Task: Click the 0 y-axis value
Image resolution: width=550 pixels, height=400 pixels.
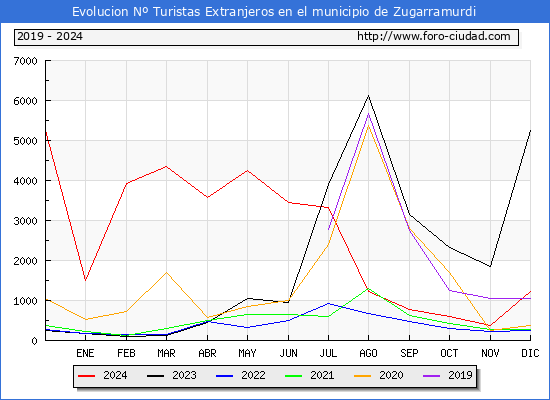Action: pyautogui.click(x=34, y=341)
